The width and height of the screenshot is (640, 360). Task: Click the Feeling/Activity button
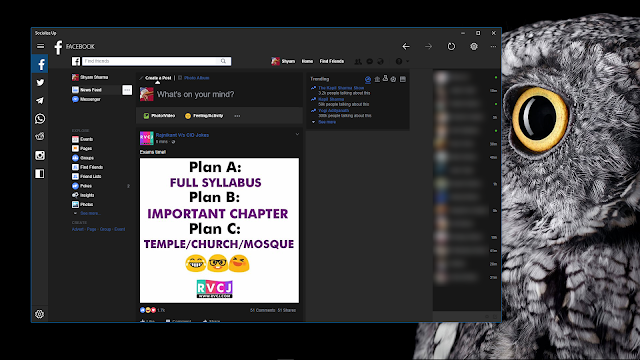pyautogui.click(x=204, y=116)
